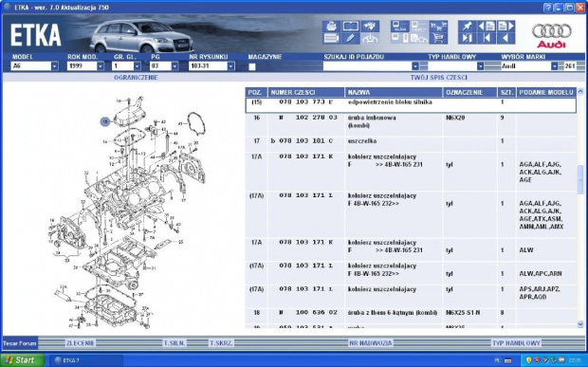This screenshot has width=588, height=367.
Task: Click the handshake icon in the toolbar
Action: (370, 27)
